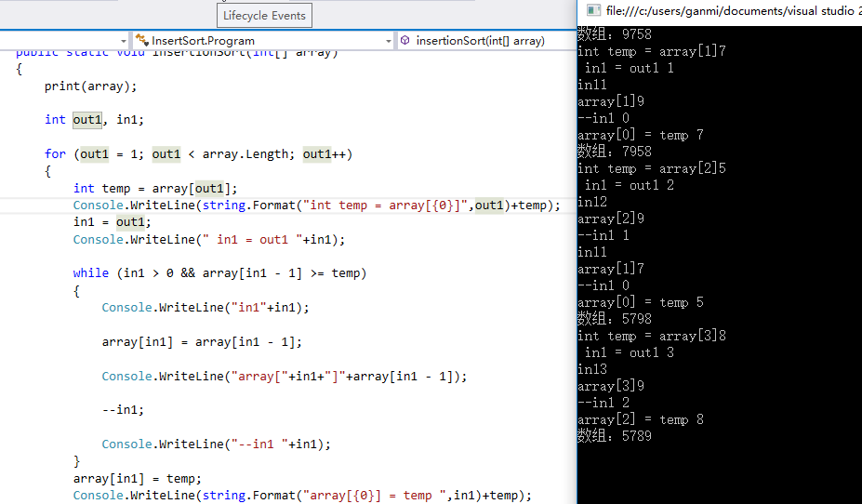The width and height of the screenshot is (862, 504).
Task: Click console line 'in1 = out1 1'
Action: tap(630, 68)
